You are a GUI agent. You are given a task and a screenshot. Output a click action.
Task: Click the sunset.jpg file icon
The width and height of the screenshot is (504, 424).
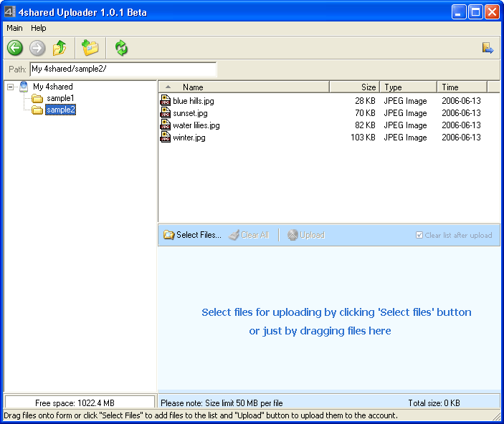tap(165, 112)
